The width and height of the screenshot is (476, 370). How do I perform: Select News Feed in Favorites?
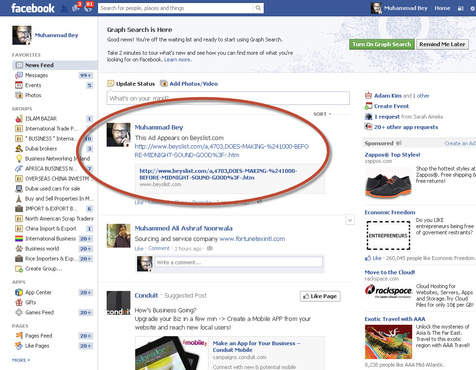55,65
